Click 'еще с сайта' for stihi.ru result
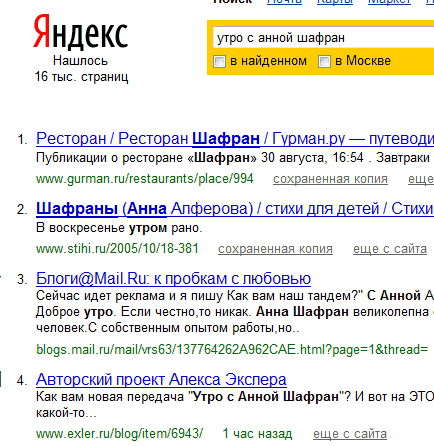The image size is (434, 446). [x=390, y=249]
